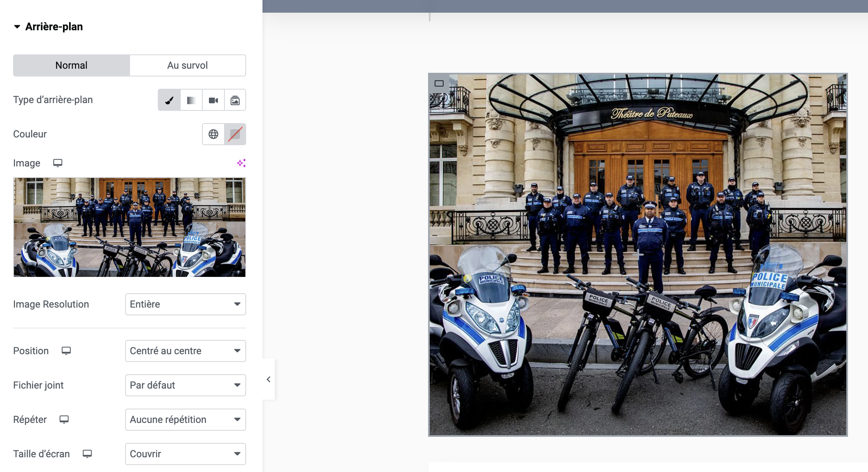This screenshot has height=472, width=868.
Task: Open Fichier joint dropdown
Action: 185,385
